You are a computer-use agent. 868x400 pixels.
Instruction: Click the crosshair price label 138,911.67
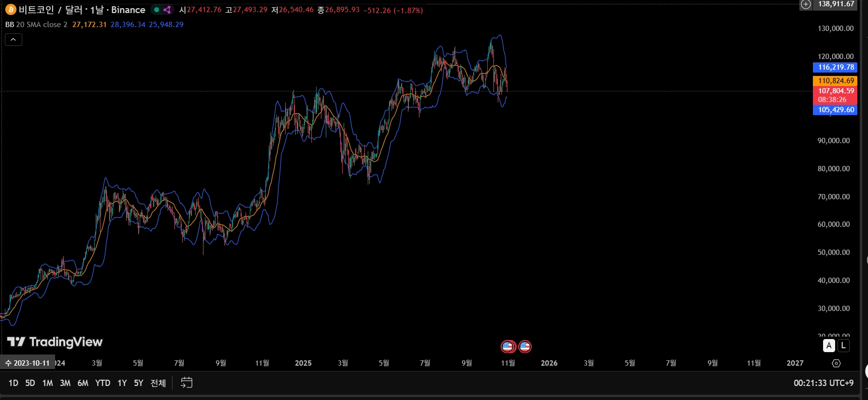click(x=836, y=4)
